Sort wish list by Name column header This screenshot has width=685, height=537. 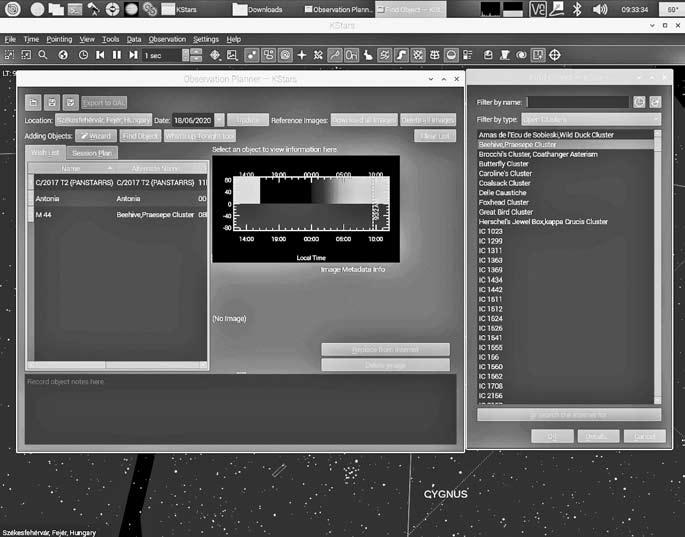click(71, 168)
